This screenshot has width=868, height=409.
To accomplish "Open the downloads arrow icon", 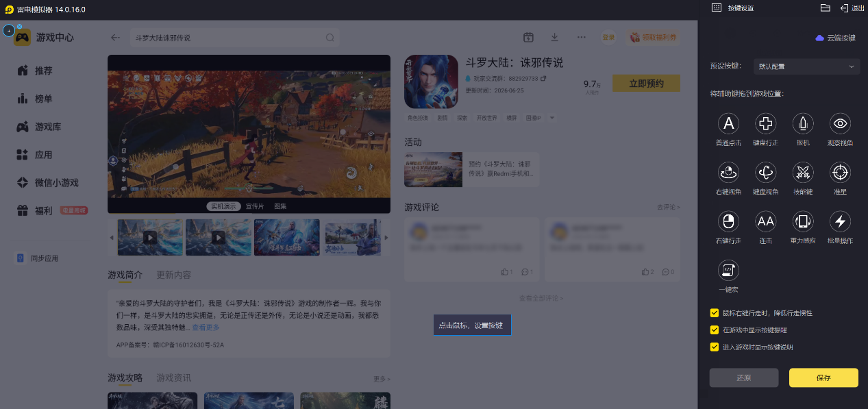I will pos(554,37).
